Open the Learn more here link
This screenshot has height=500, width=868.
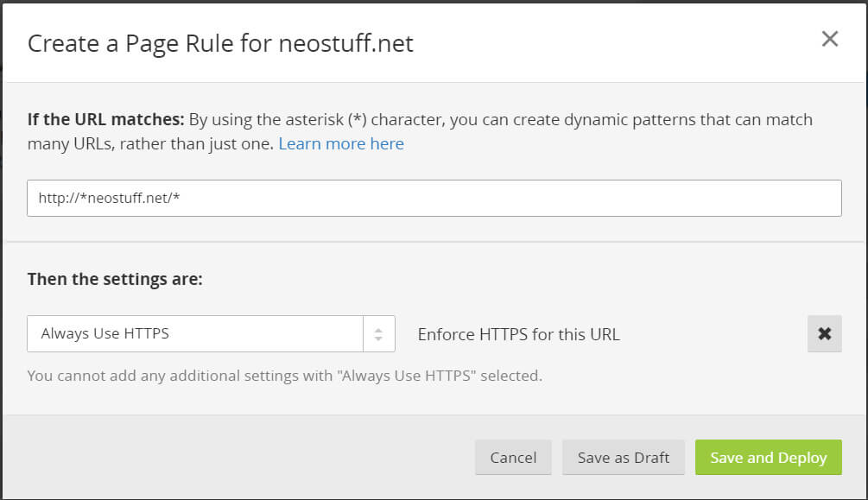coord(341,144)
